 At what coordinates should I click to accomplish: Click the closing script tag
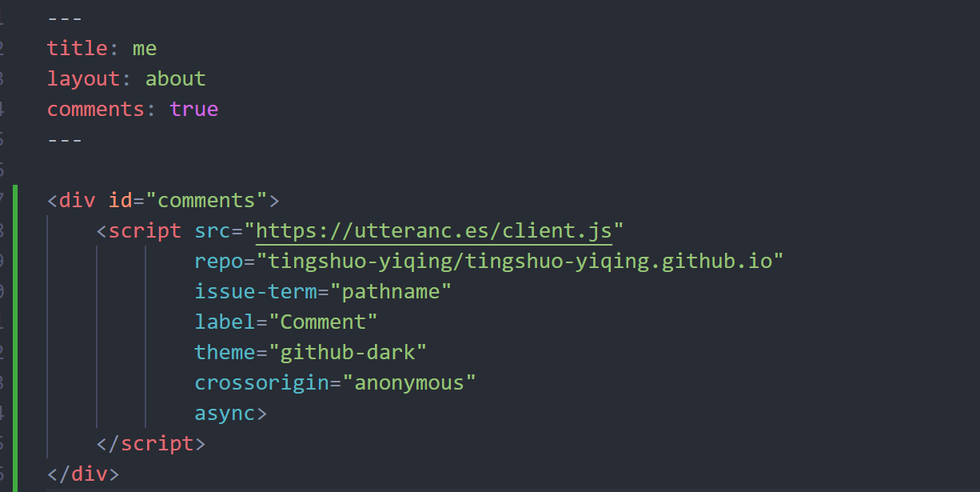tap(151, 443)
